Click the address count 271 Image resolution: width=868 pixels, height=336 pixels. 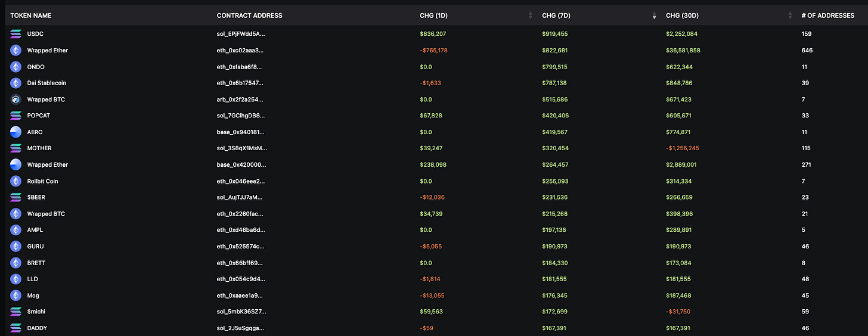807,165
